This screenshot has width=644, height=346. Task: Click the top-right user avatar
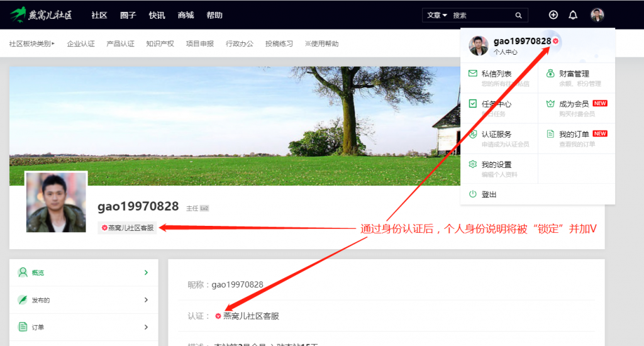pos(597,15)
